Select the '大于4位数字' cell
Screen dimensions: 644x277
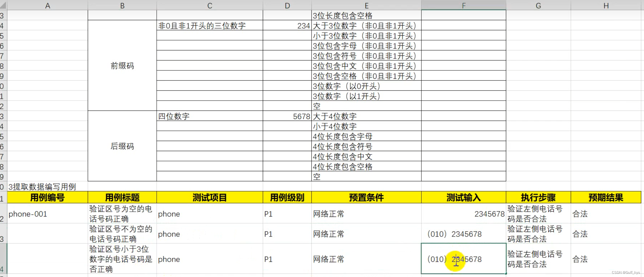366,116
